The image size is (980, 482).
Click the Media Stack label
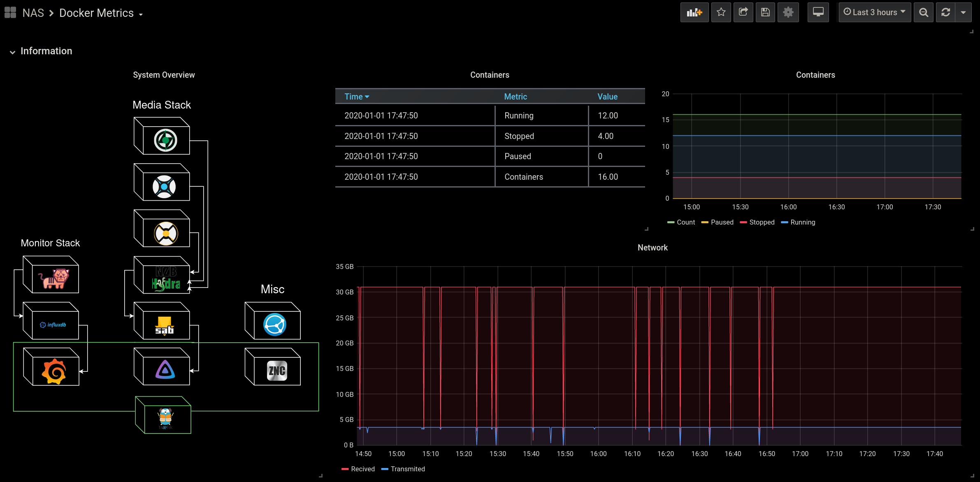(162, 105)
